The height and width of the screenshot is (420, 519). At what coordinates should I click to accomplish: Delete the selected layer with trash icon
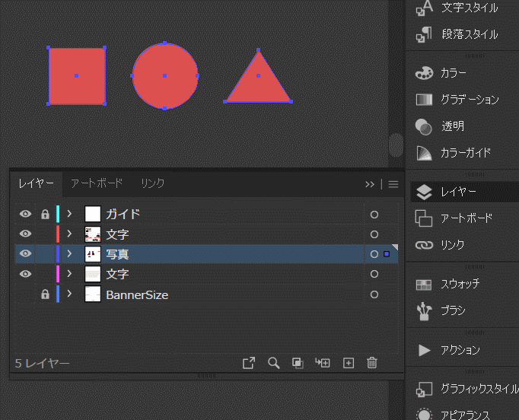(x=371, y=363)
